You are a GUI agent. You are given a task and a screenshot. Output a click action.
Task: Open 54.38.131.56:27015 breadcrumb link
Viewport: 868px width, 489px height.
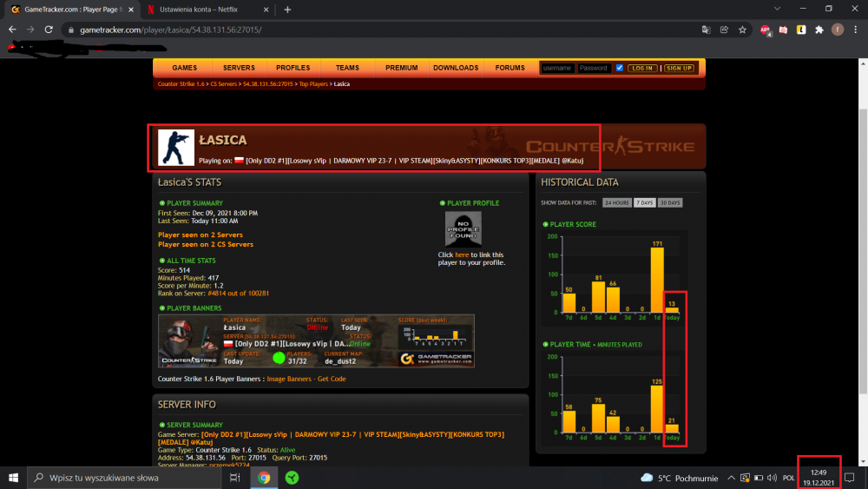(x=268, y=84)
